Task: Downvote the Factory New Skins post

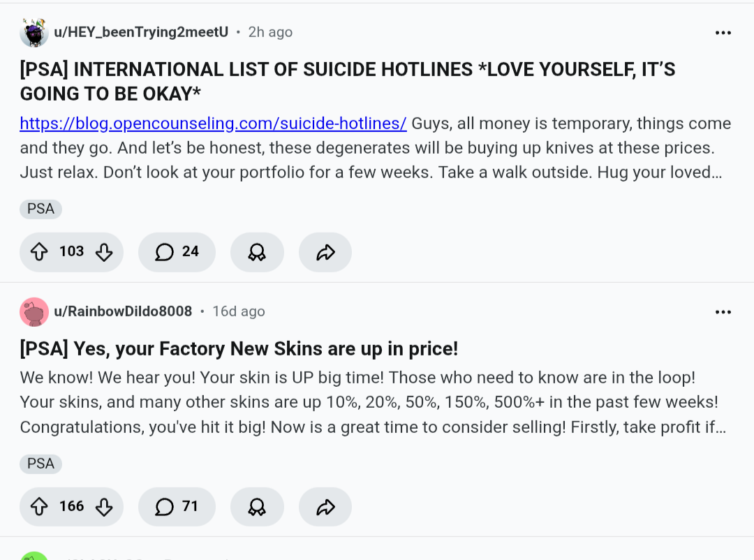Action: (x=104, y=507)
